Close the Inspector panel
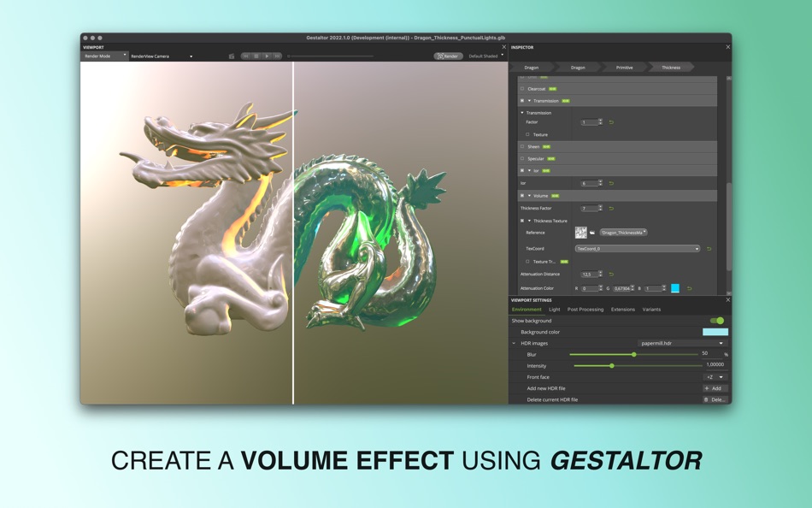Viewport: 812px width, 508px height. click(728, 47)
